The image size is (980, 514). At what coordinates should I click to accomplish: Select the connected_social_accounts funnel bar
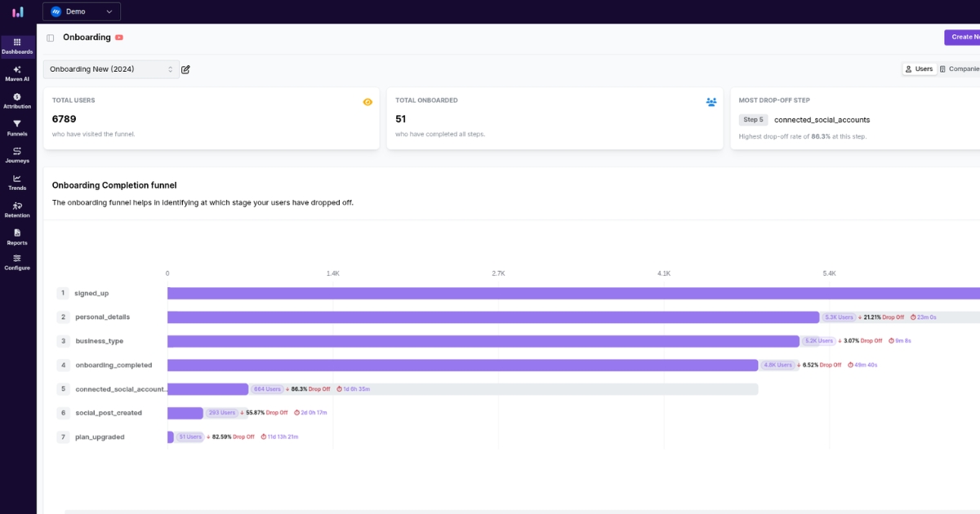(x=208, y=389)
